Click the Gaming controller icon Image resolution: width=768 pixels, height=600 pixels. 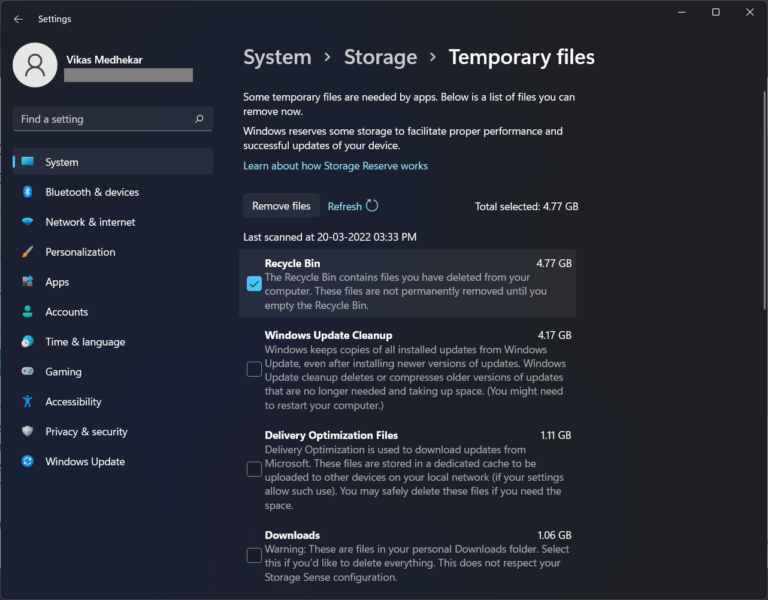click(27, 371)
